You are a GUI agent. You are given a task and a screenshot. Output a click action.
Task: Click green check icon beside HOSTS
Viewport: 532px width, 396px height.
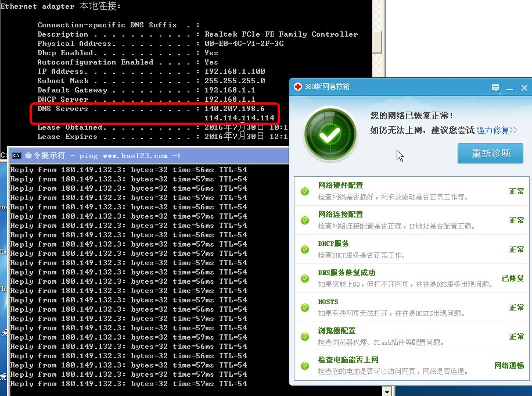click(x=305, y=308)
